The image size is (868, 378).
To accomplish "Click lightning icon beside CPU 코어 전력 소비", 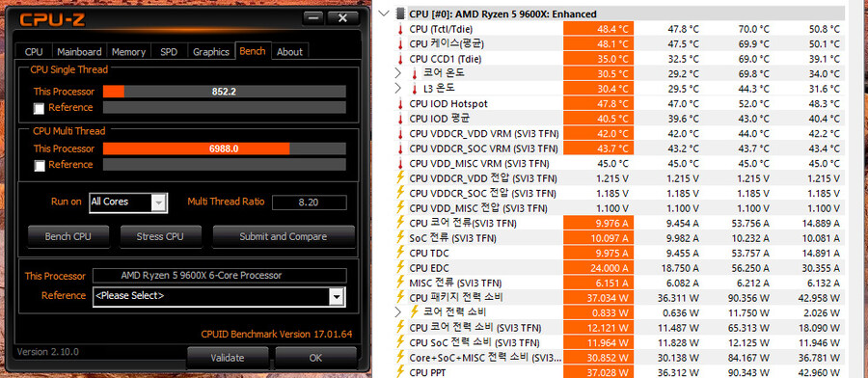I will click(x=401, y=327).
